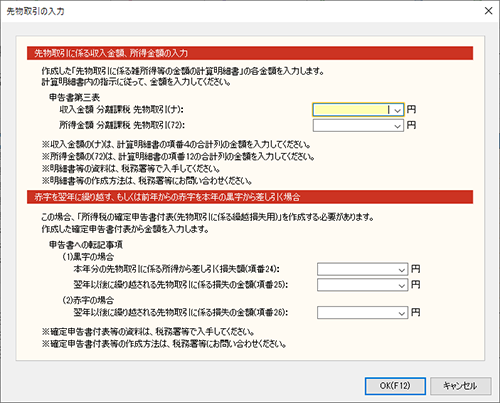The width and height of the screenshot is (500, 403).
Task: Click the キャンセル button
Action: tap(461, 386)
